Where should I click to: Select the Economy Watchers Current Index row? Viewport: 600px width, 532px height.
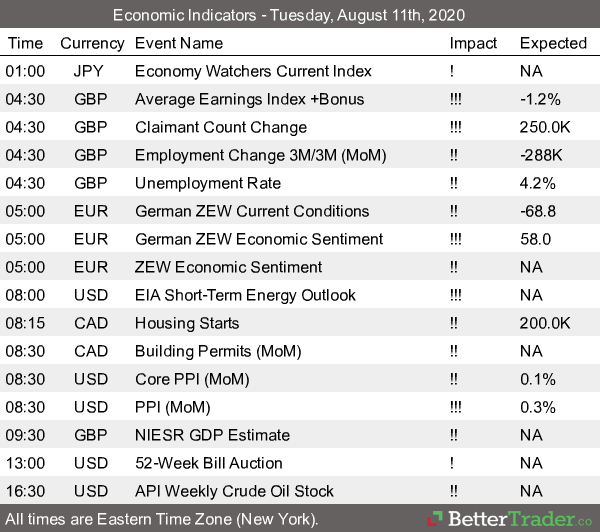(253, 71)
